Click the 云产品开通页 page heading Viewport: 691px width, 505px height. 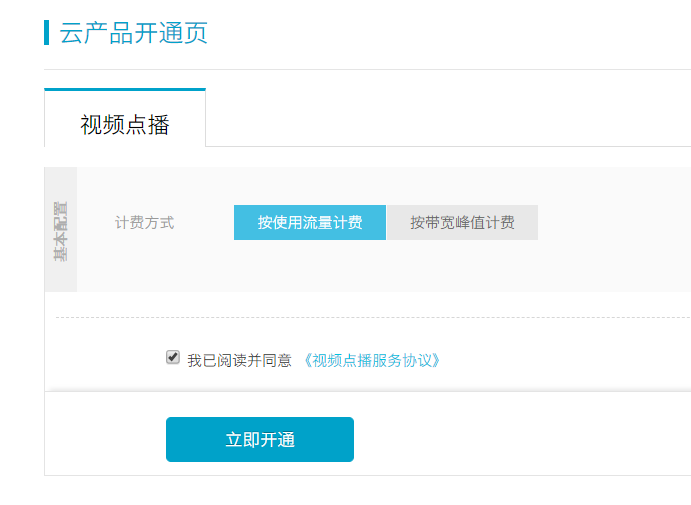tap(134, 32)
